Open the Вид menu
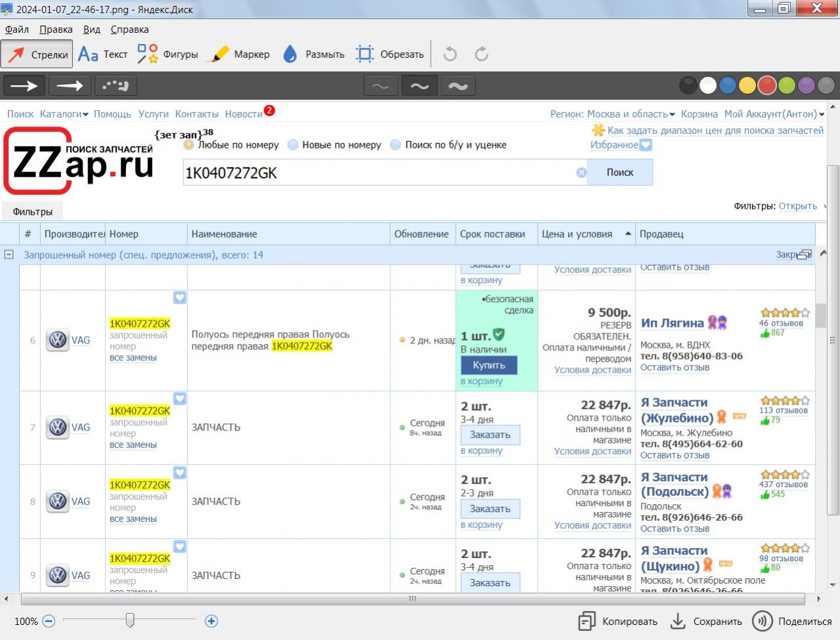 92,30
